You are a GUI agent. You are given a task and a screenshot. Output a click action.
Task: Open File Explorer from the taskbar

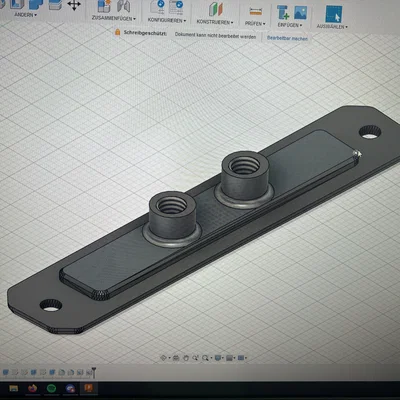click(14, 388)
